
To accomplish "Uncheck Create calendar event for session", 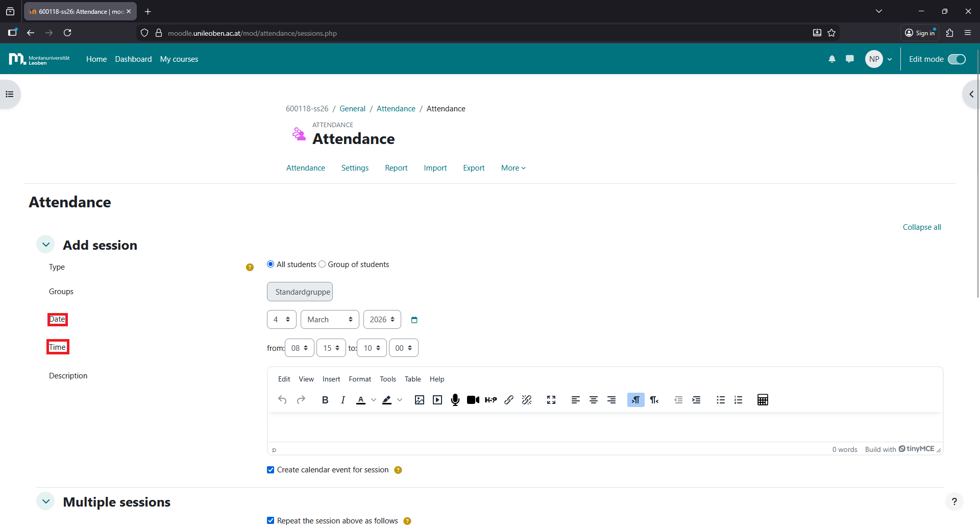I will (x=271, y=470).
